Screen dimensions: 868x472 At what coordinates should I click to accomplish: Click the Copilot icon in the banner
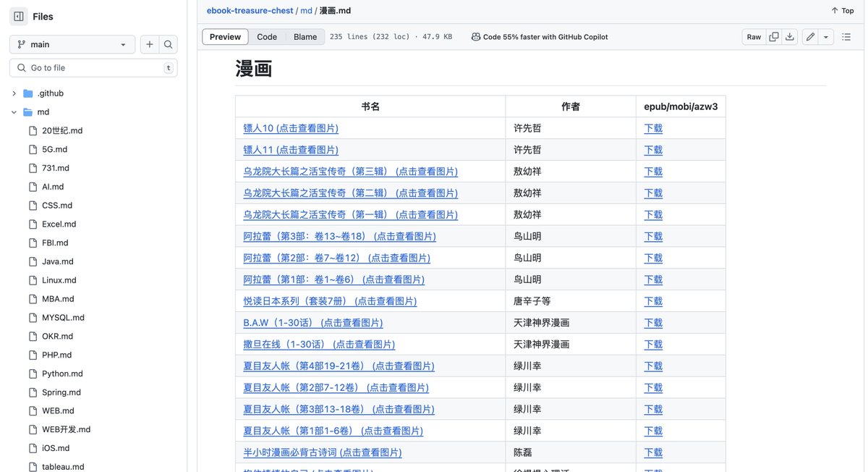coord(476,36)
